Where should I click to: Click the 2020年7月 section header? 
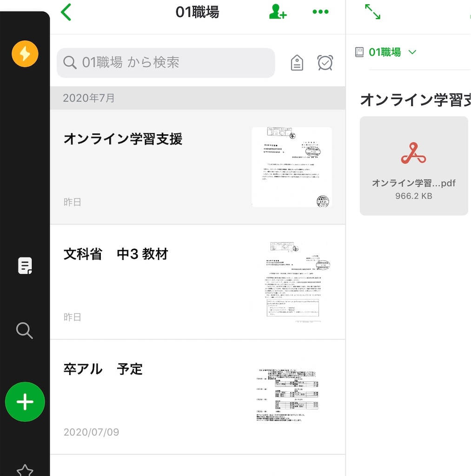pos(198,98)
